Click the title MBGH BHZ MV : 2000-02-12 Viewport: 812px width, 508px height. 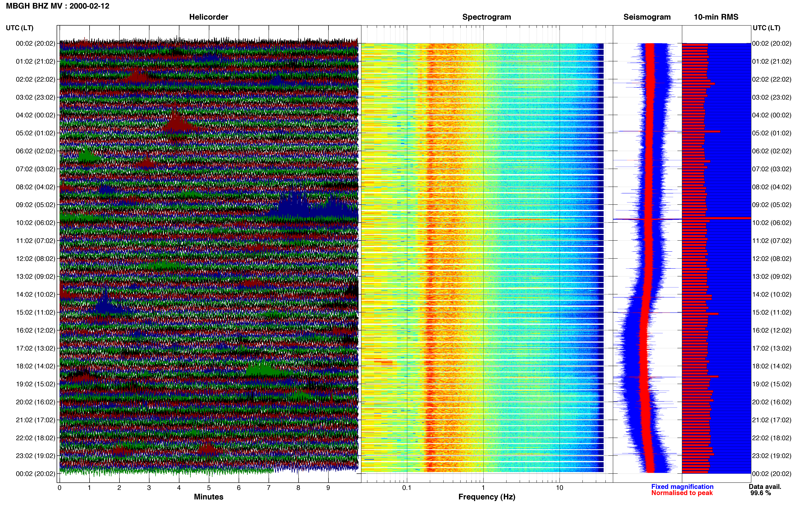[x=57, y=6]
